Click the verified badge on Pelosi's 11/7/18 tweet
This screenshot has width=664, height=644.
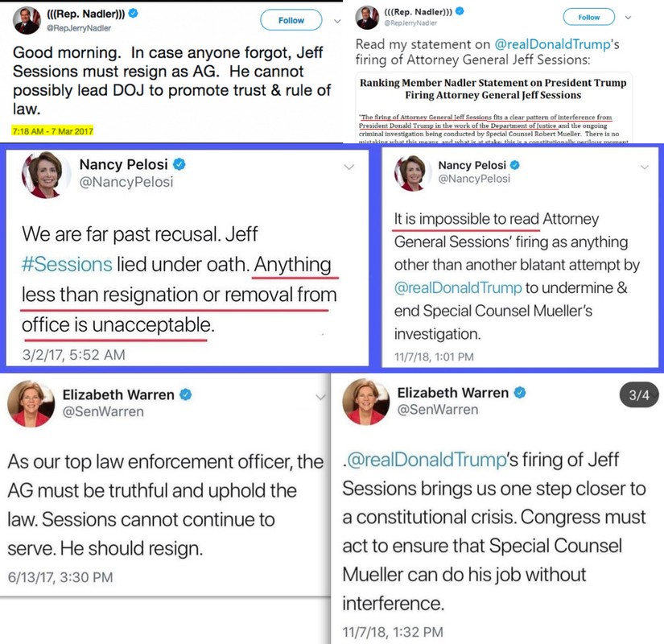pyautogui.click(x=515, y=165)
